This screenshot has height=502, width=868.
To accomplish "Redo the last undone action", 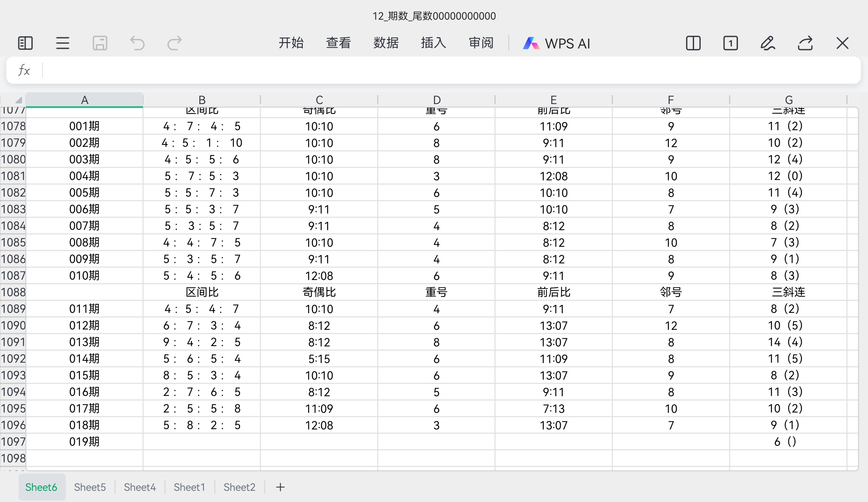I will click(174, 43).
